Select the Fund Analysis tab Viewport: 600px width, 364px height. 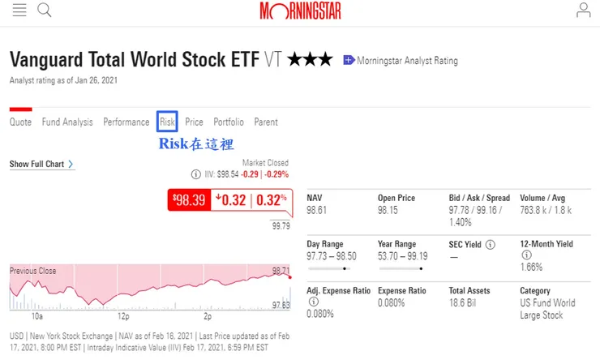click(67, 122)
